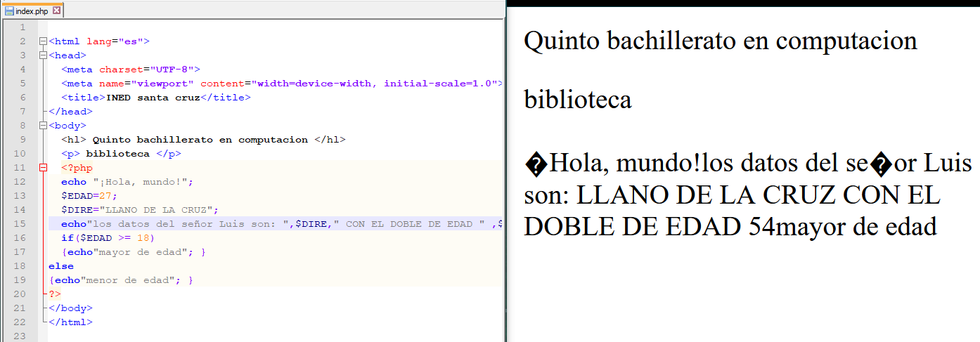The width and height of the screenshot is (980, 342).
Task: Click line number 23 in the margin
Action: coord(20,336)
